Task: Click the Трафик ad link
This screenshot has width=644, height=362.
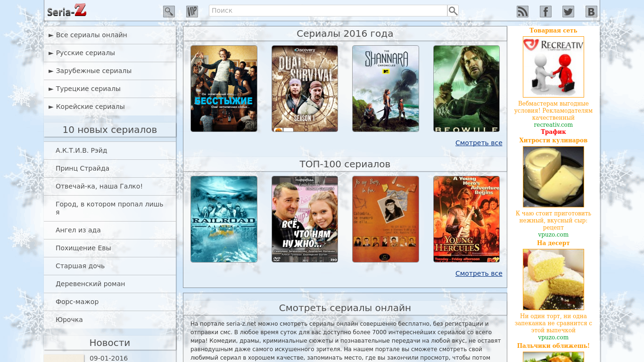Action: [553, 132]
